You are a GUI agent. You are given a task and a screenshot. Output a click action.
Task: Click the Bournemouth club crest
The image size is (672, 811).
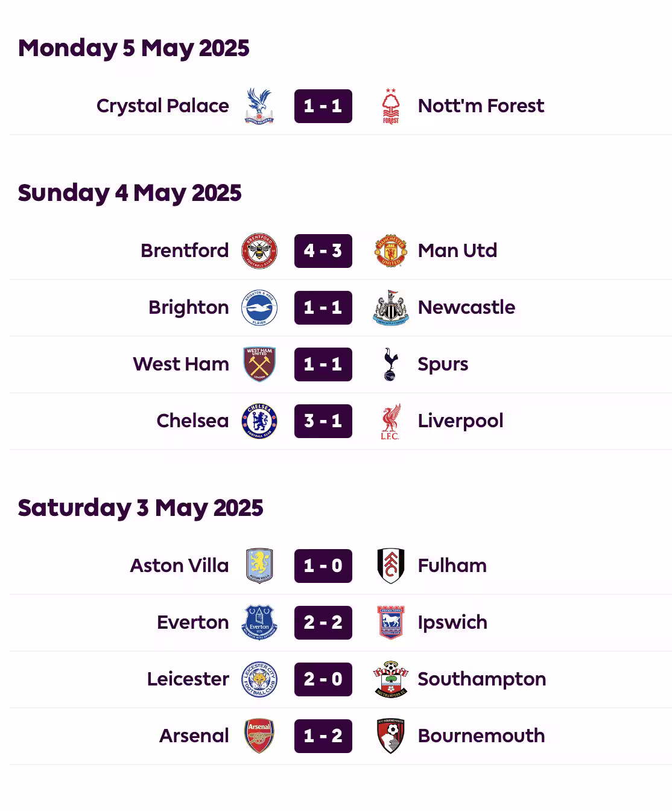(x=391, y=736)
